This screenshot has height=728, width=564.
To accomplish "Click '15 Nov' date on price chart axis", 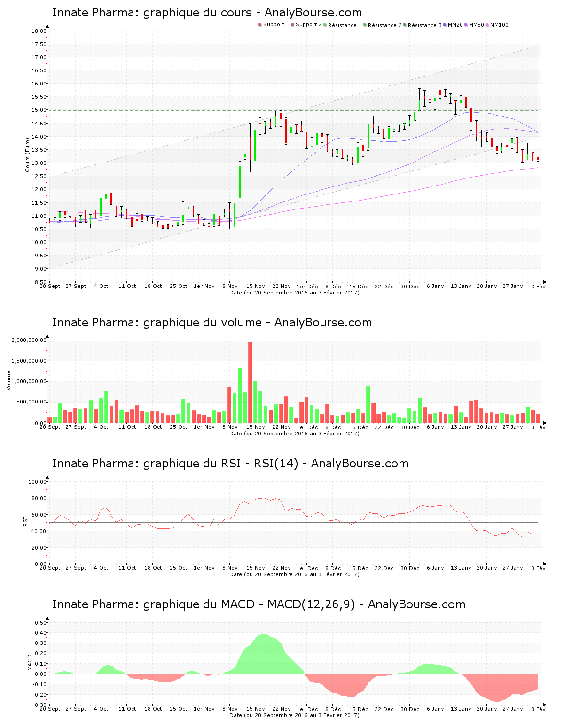I will coord(256,286).
